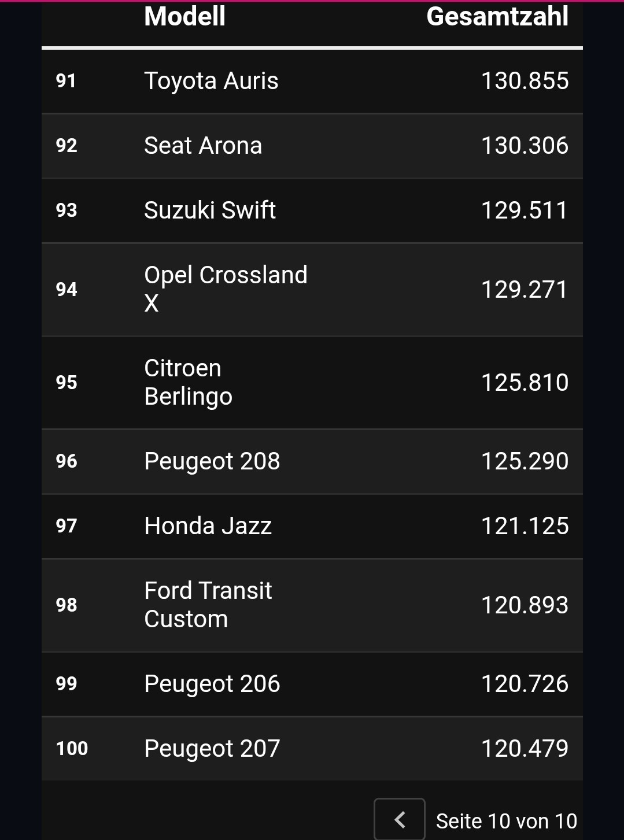Select the Opel Crossland X row
624x840 pixels.
tap(312, 290)
